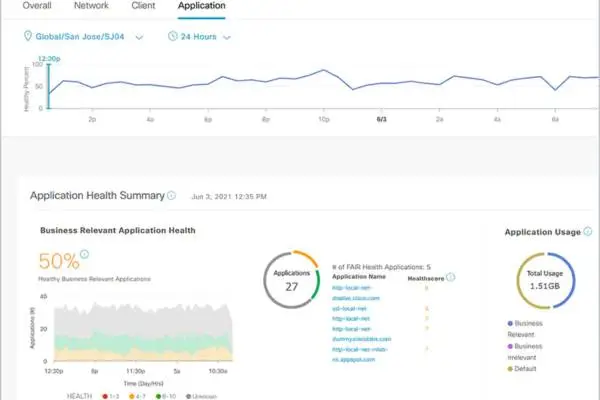Viewport: 600px width, 400px height.
Task: Click the clock icon beside 24 Hours
Action: coord(173,37)
